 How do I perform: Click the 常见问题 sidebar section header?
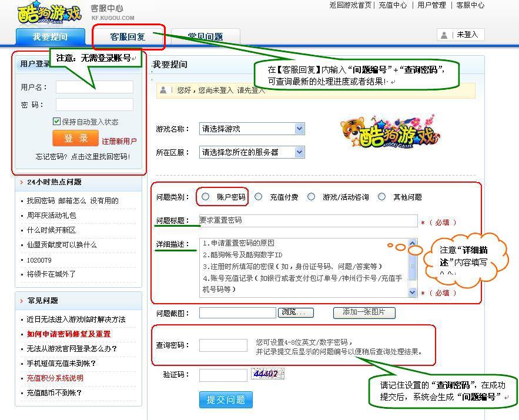pos(78,301)
